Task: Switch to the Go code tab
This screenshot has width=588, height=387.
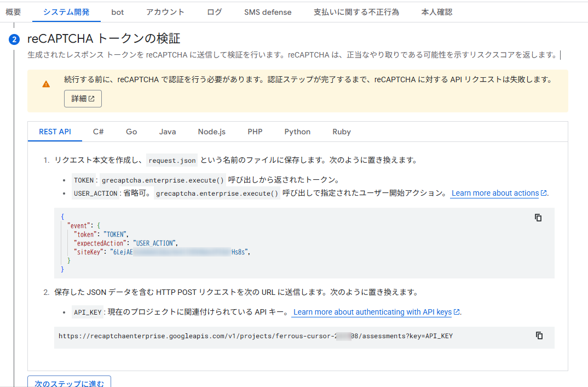Action: coord(131,132)
